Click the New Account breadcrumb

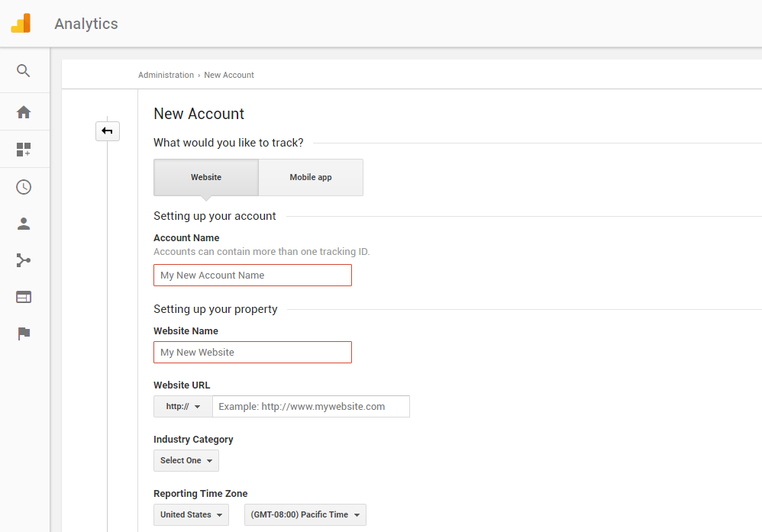point(229,75)
